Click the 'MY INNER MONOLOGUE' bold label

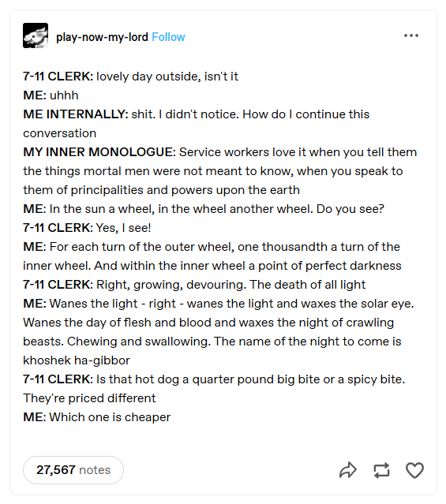99,152
